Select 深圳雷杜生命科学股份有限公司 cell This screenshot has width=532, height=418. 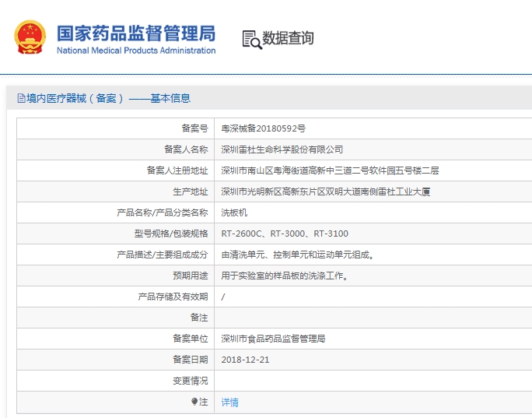click(x=282, y=149)
